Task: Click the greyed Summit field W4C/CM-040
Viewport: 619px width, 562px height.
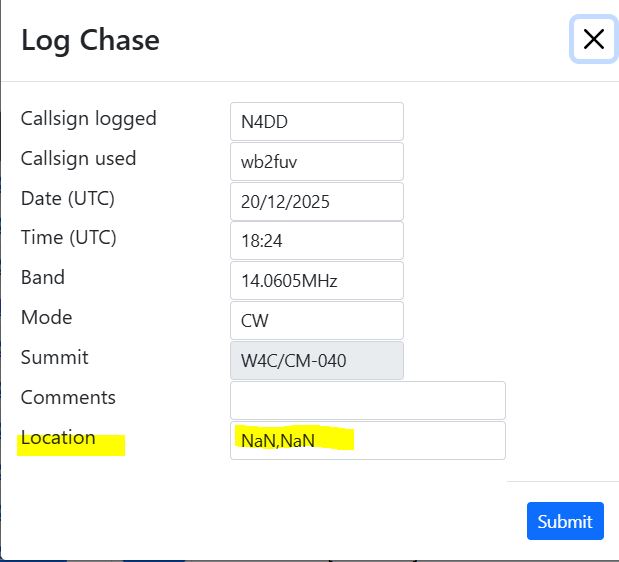Action: [x=316, y=361]
